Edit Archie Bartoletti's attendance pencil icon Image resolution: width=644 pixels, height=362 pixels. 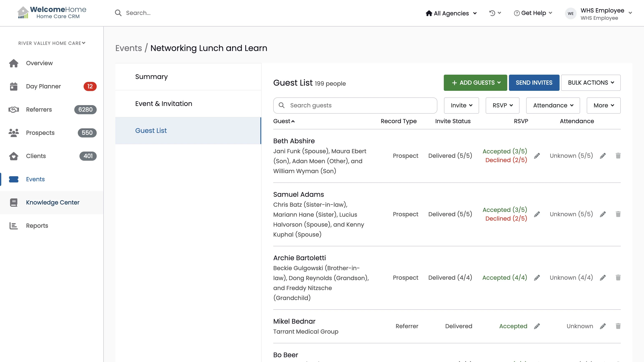(x=603, y=278)
